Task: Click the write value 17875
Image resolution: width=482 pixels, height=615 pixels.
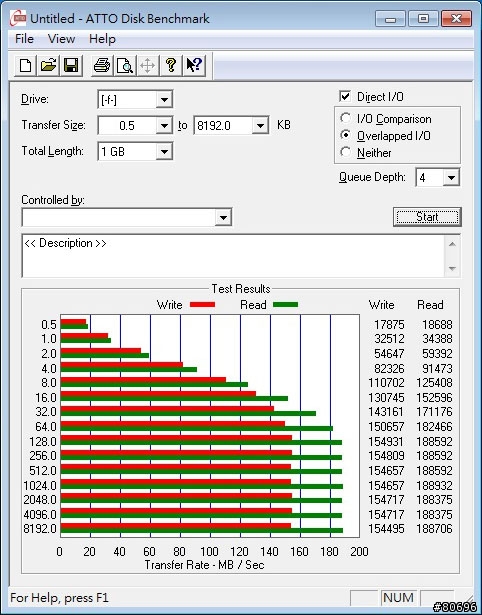Action: coord(389,325)
